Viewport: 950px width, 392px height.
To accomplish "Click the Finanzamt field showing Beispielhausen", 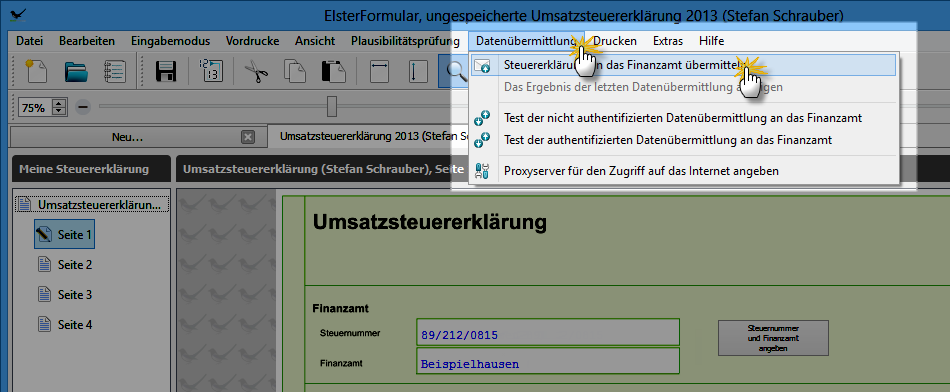I will (x=548, y=361).
